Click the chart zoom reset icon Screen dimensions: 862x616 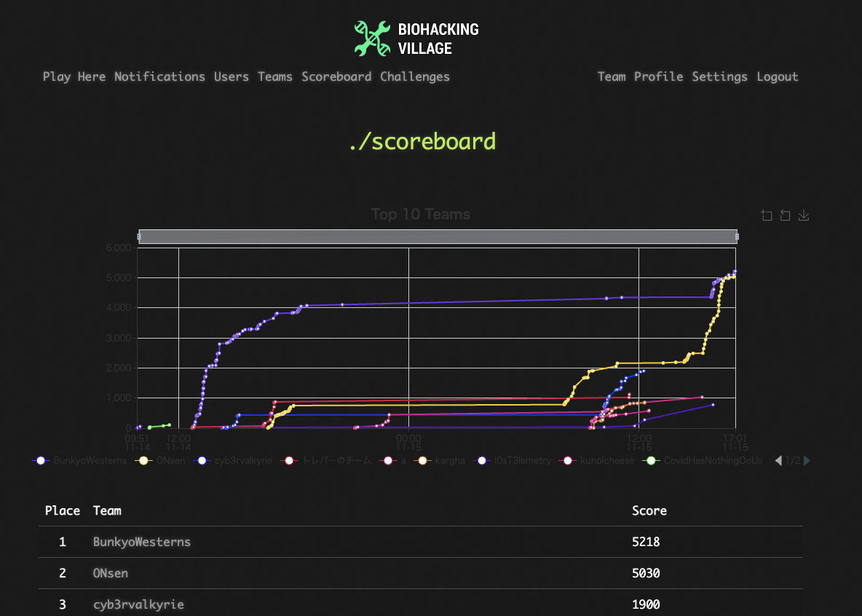click(x=786, y=216)
